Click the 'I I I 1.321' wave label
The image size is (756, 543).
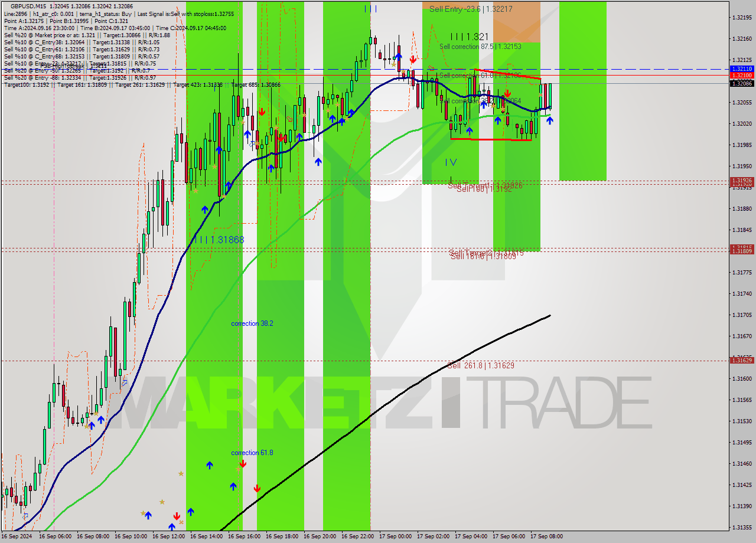(x=470, y=37)
